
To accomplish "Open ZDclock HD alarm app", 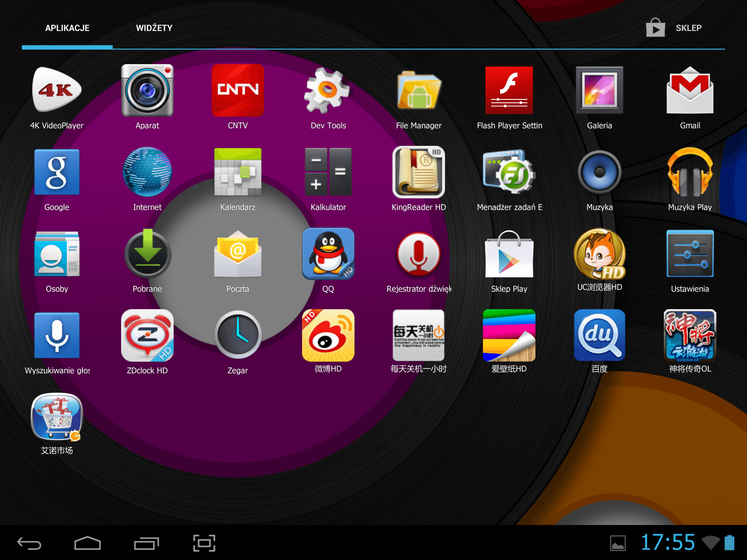I will pos(147,335).
